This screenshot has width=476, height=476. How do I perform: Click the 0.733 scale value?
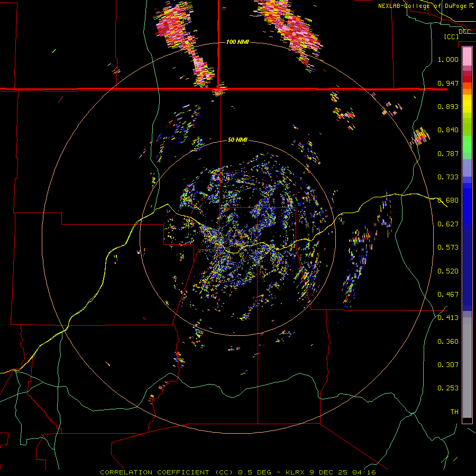[x=448, y=177]
